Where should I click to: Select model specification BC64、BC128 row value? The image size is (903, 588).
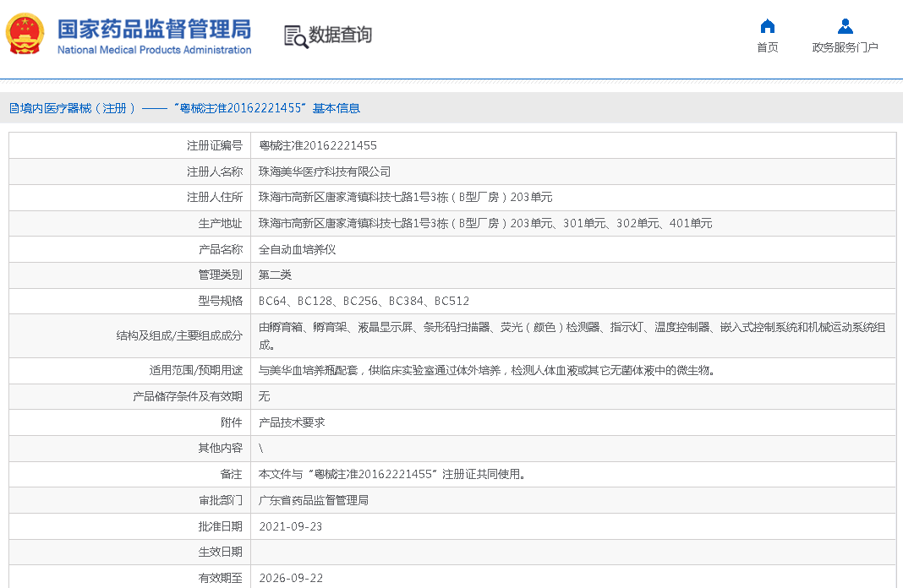click(364, 301)
